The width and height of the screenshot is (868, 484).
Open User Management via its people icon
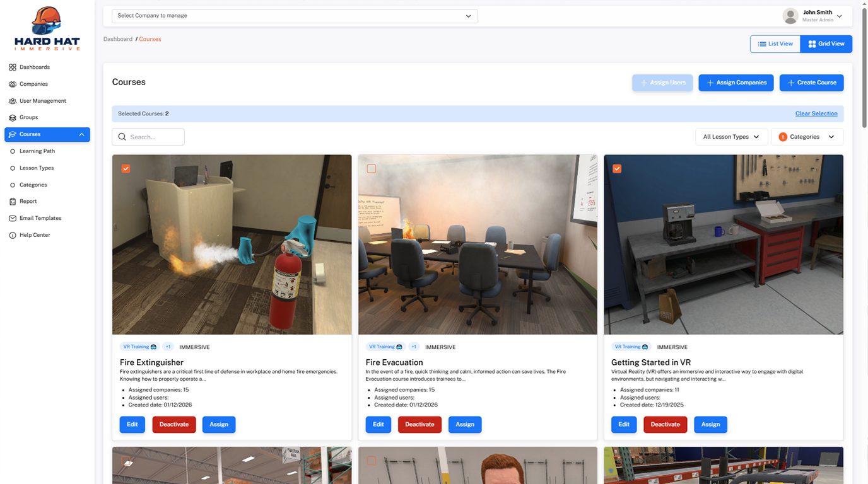point(13,101)
